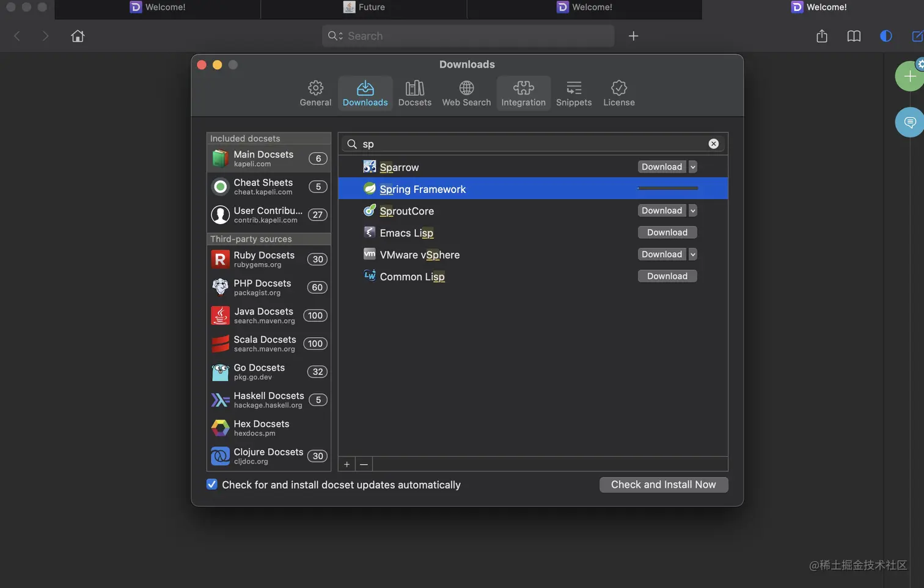
Task: Click the Java Docsets count badge 100
Action: (315, 316)
